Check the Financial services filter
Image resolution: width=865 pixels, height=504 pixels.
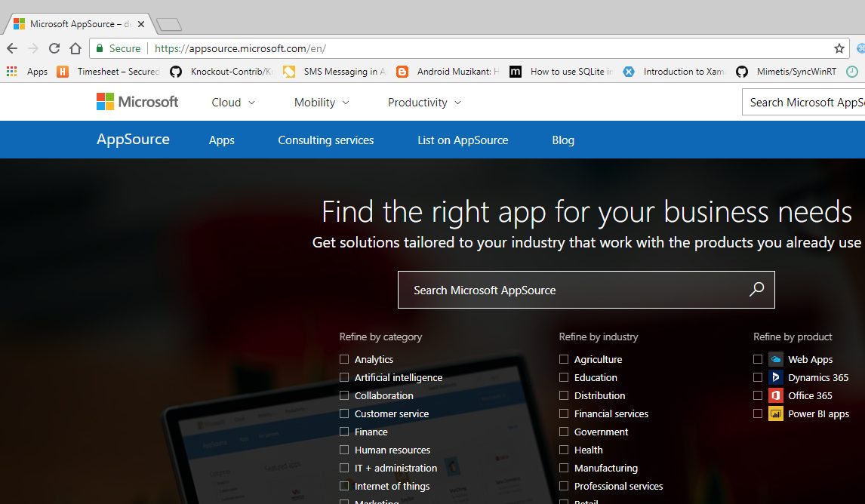coord(563,413)
